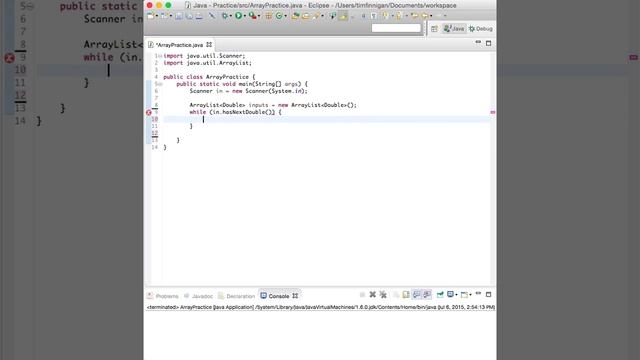Click the Next Annotation toolbar icon
Viewport: 640px width, 360px height.
point(385,16)
